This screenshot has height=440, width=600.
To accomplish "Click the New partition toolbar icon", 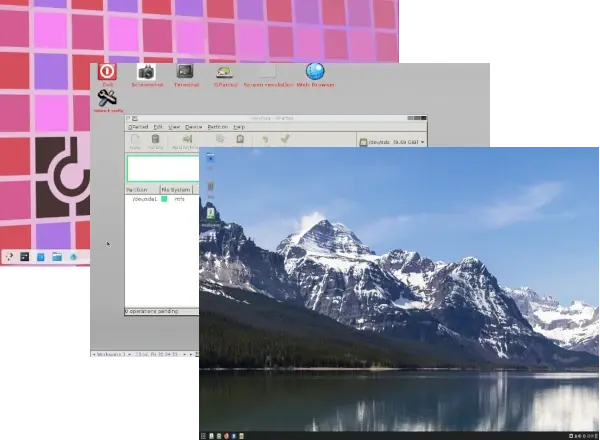I will click(135, 141).
